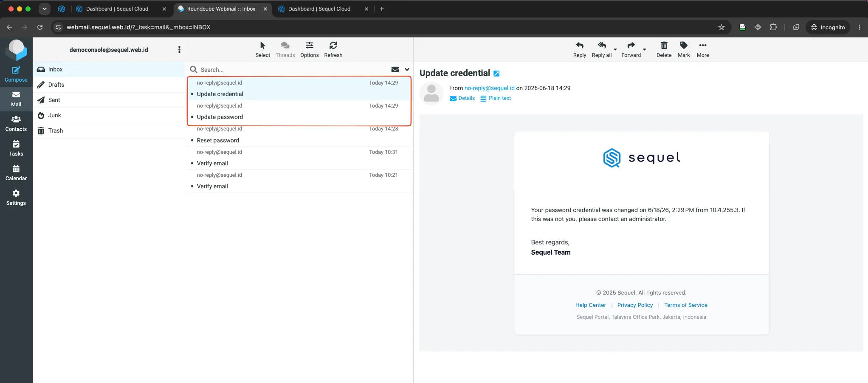
Task: Open the Help Center link
Action: pyautogui.click(x=590, y=305)
